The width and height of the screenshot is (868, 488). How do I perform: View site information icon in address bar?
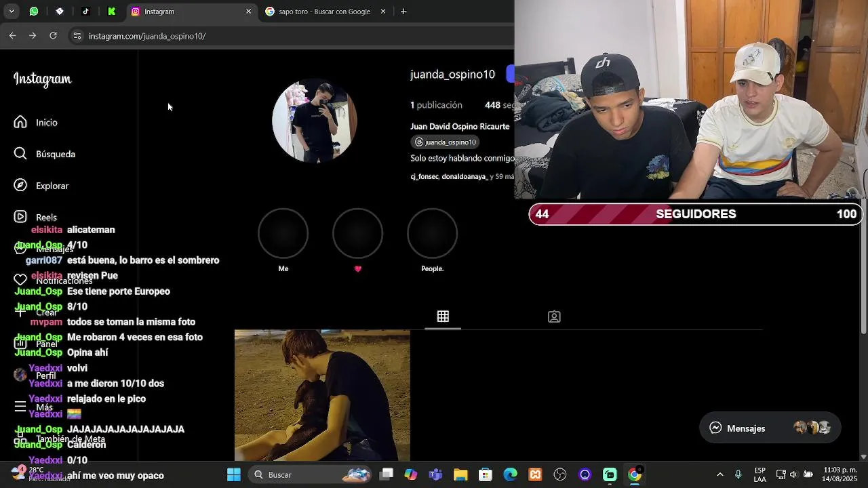pyautogui.click(x=77, y=36)
